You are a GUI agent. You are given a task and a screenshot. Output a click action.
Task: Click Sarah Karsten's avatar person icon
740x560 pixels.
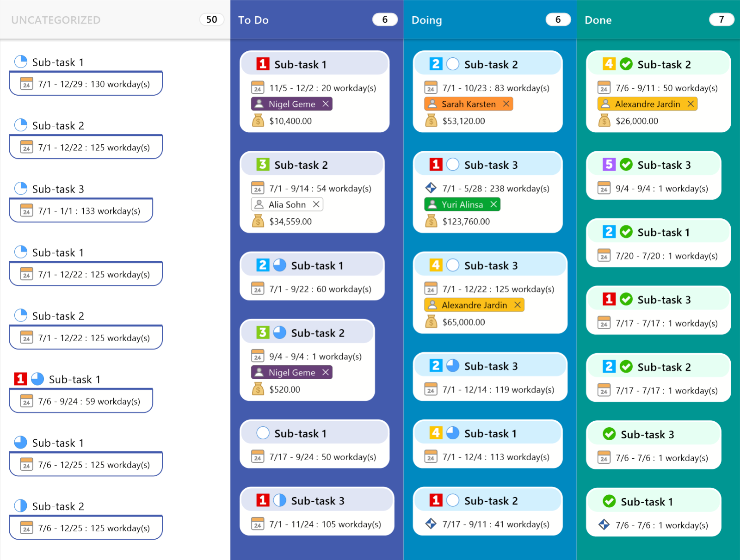click(x=433, y=104)
